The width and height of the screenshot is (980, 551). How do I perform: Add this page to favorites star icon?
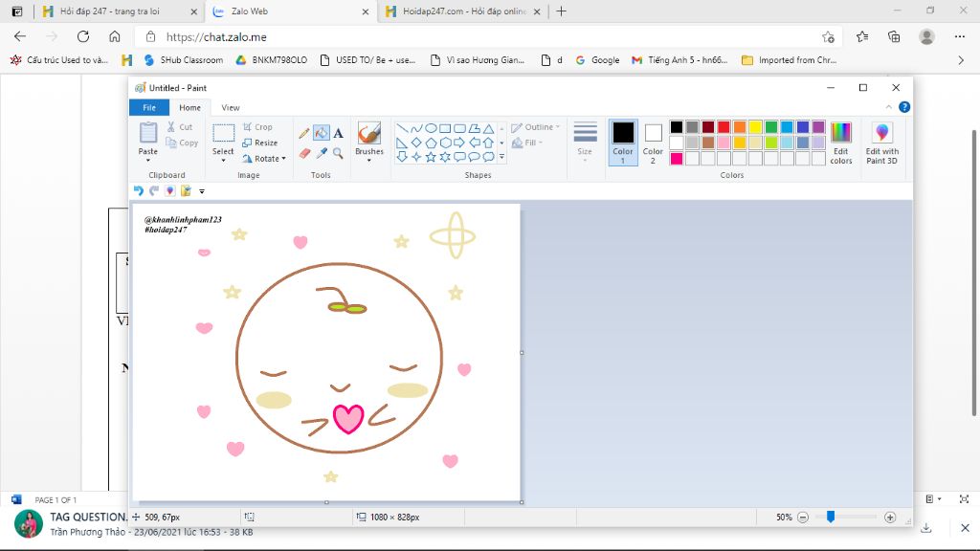pos(828,37)
